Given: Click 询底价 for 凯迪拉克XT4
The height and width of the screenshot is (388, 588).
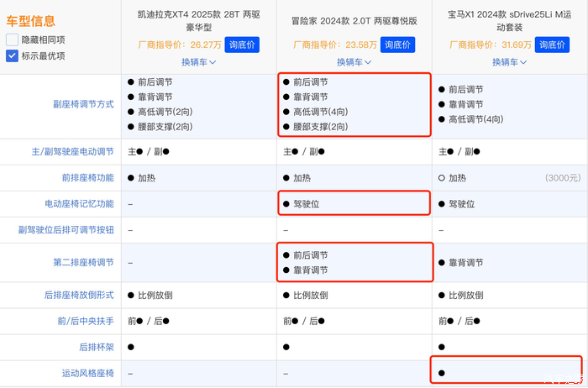Looking at the screenshot, I should point(242,45).
